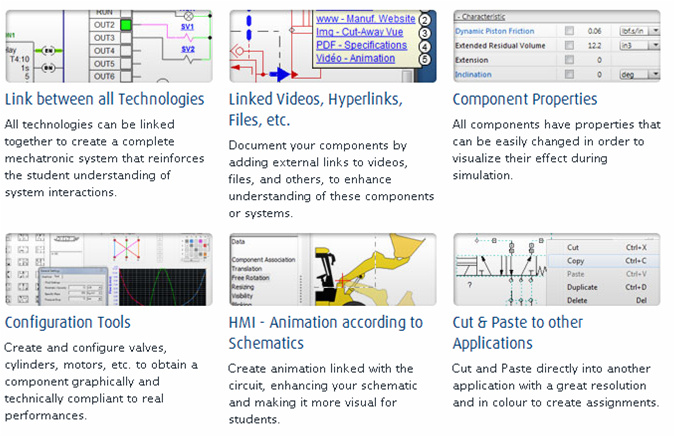The image size is (675, 436).
Task: Select Visibility in Data list
Action: [x=242, y=296]
